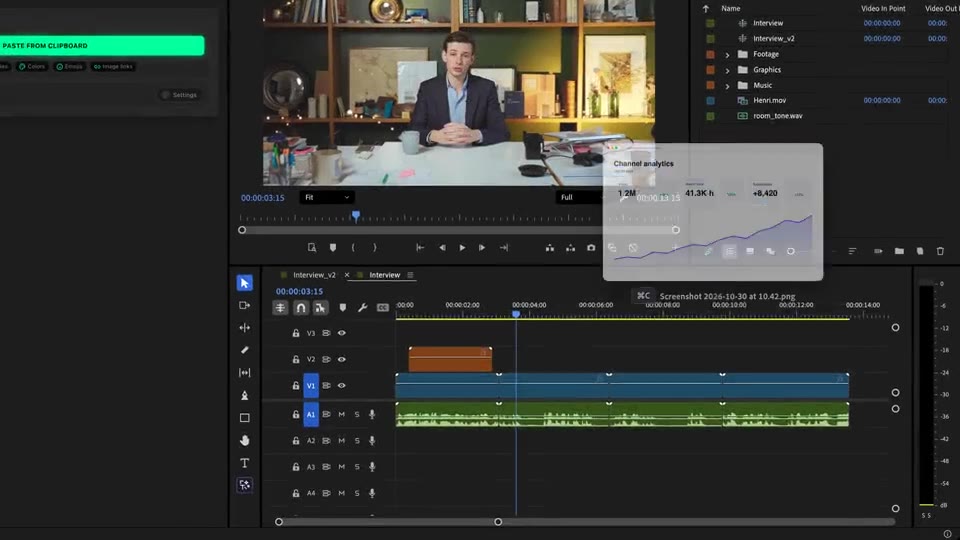
Task: Select the Pen tool
Action: [x=244, y=396]
